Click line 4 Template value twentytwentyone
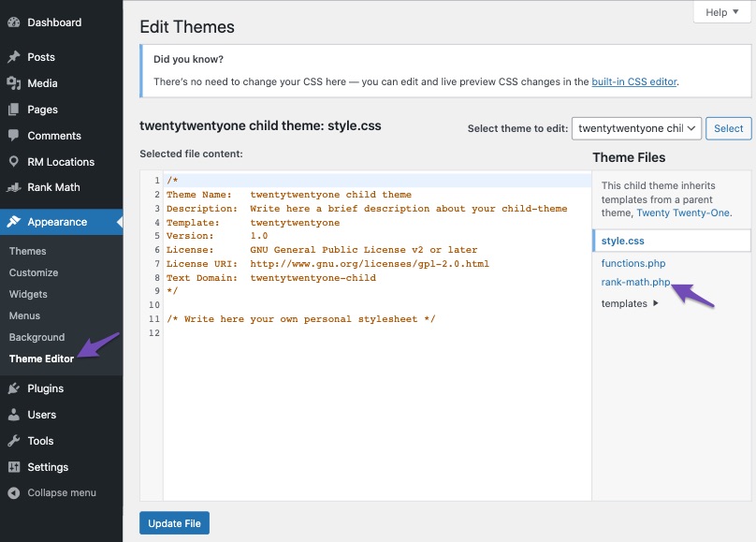Screen dimensions: 756x542 (x=295, y=222)
